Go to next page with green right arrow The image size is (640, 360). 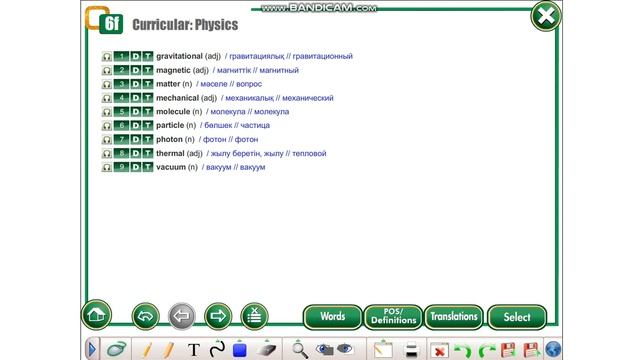coord(218,316)
